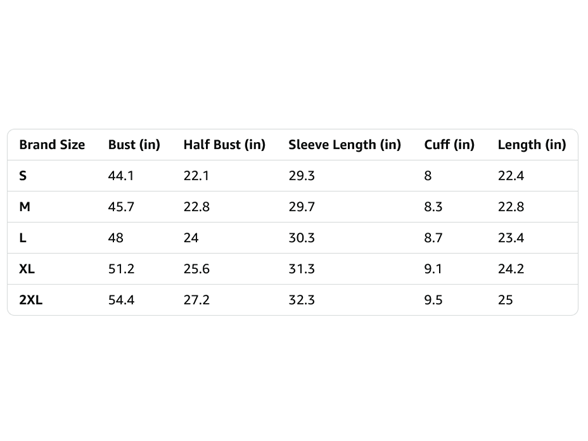Select the length value 25 for 2XL

[x=505, y=300]
